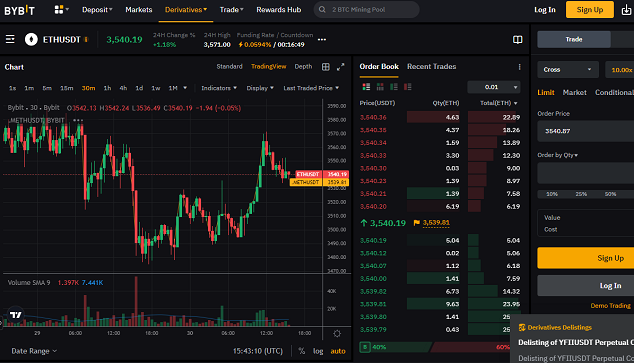The image size is (634, 363).
Task: Open the apps grid menu icon
Action: [x=59, y=9]
